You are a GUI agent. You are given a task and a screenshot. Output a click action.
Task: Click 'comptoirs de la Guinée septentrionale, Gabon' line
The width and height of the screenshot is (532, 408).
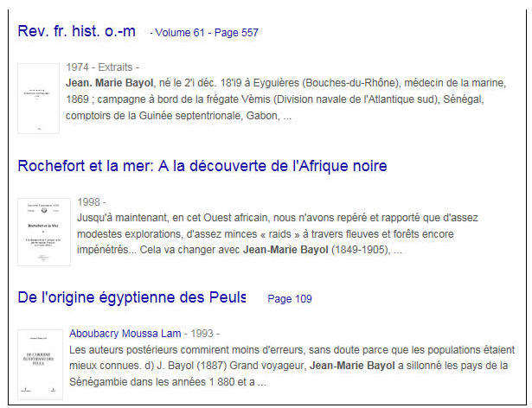[x=178, y=116]
